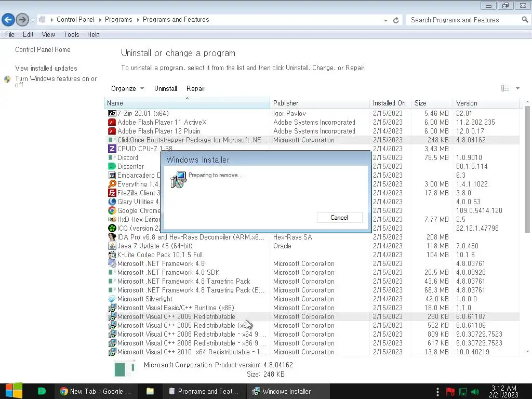Click the Adobe Flash Player 12 Plugin icon
Viewport: 532px width, 399px height.
point(112,131)
